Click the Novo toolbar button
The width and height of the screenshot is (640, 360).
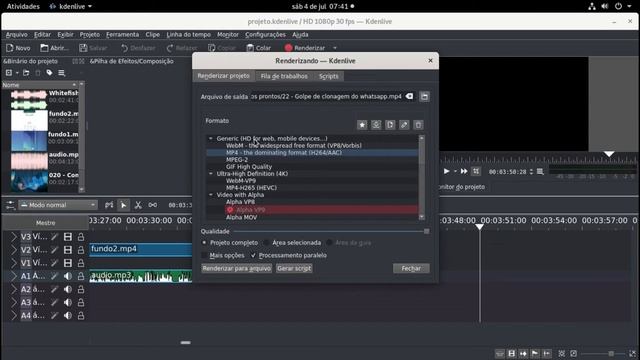[x=18, y=48]
